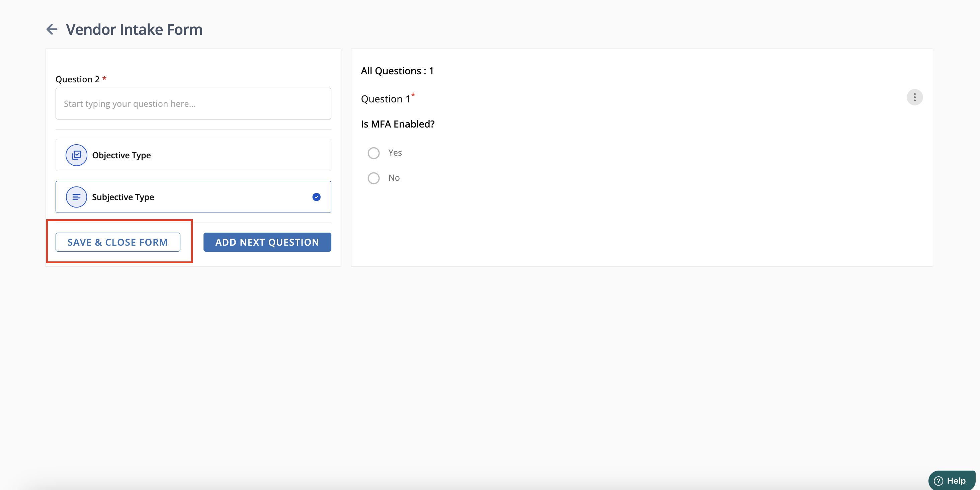This screenshot has height=490, width=980.
Task: Click the Subjective Type text lines icon
Action: (76, 197)
